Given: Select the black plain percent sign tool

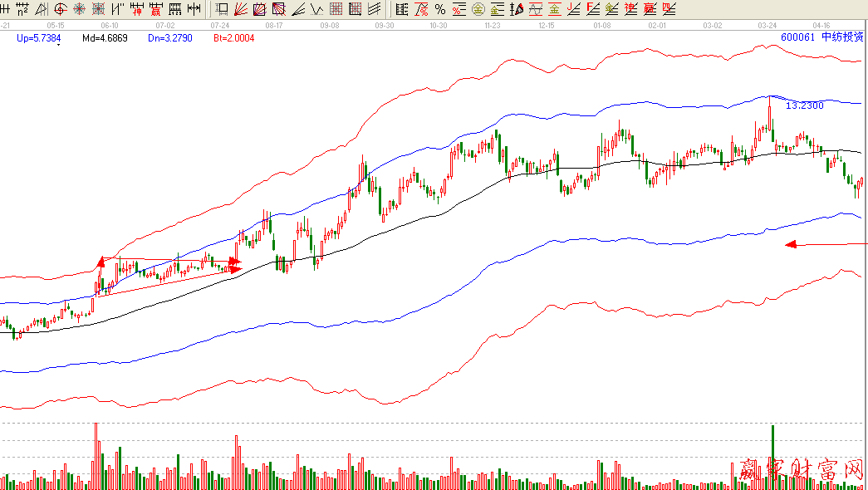Looking at the screenshot, I should click(439, 10).
